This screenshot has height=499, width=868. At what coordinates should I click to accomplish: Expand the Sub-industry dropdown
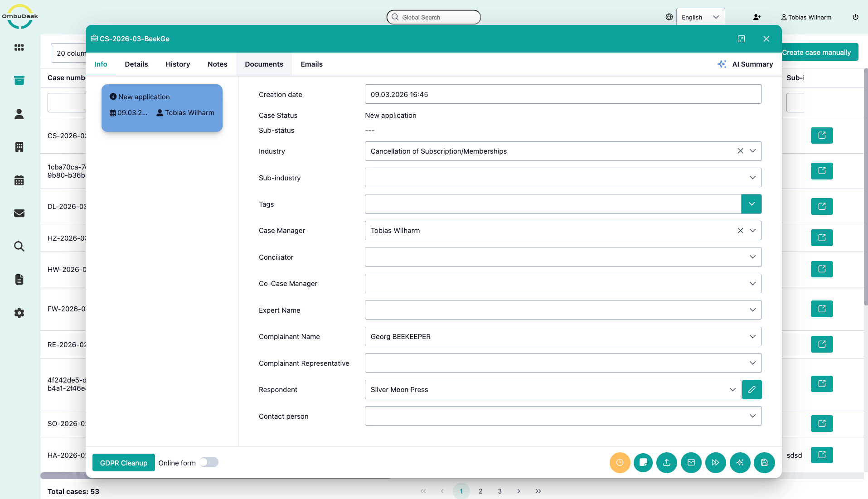click(752, 178)
